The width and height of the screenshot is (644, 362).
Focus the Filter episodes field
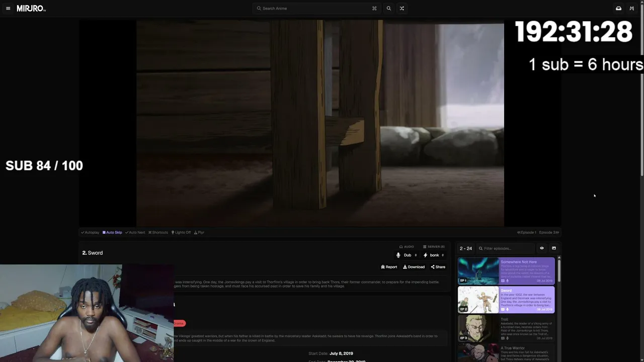[x=505, y=248]
